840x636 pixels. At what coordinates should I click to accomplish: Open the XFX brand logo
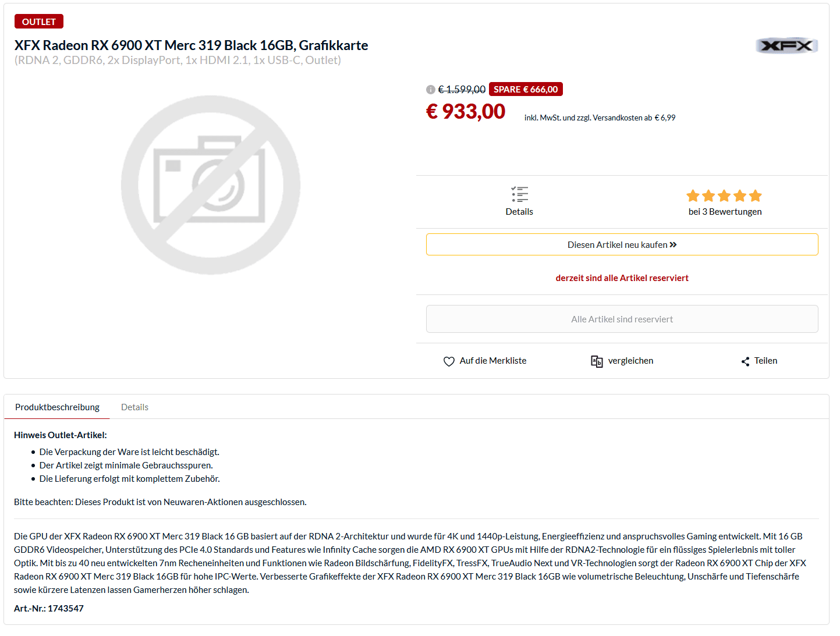click(x=786, y=45)
